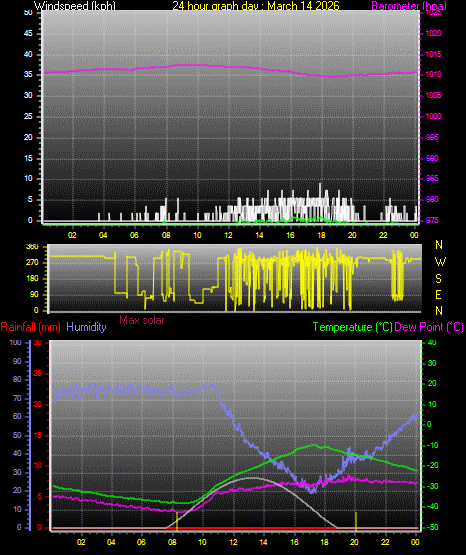
Task: Click the Humidity legend label
Action: pyautogui.click(x=86, y=327)
